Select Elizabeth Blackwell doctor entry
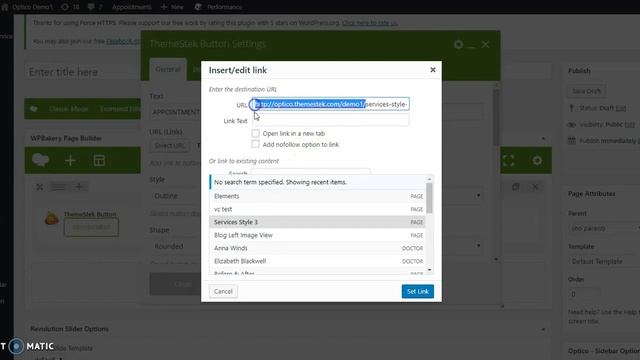 (x=318, y=261)
